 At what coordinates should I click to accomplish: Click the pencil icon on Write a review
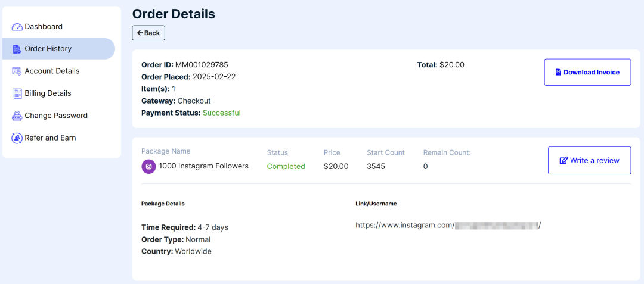click(x=563, y=161)
